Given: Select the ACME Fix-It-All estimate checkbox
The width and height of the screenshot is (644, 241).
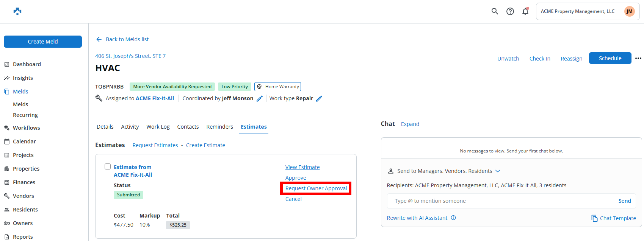Looking at the screenshot, I should click(108, 167).
